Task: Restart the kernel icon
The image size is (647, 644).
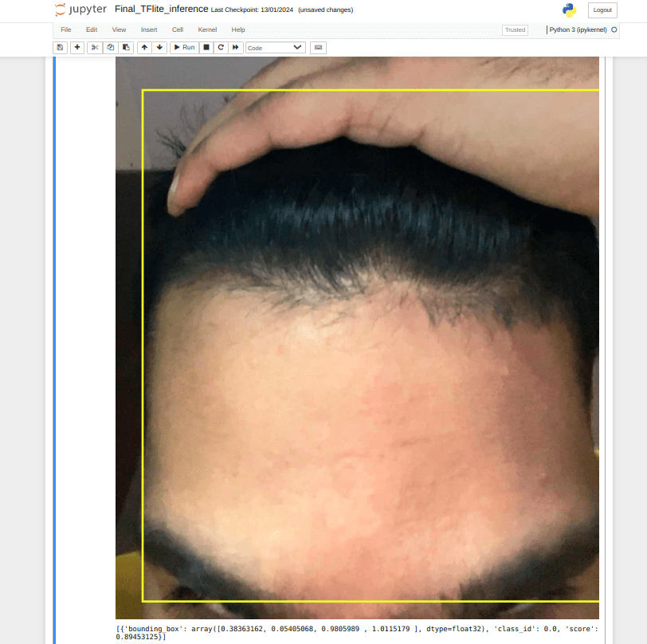Action: (221, 48)
